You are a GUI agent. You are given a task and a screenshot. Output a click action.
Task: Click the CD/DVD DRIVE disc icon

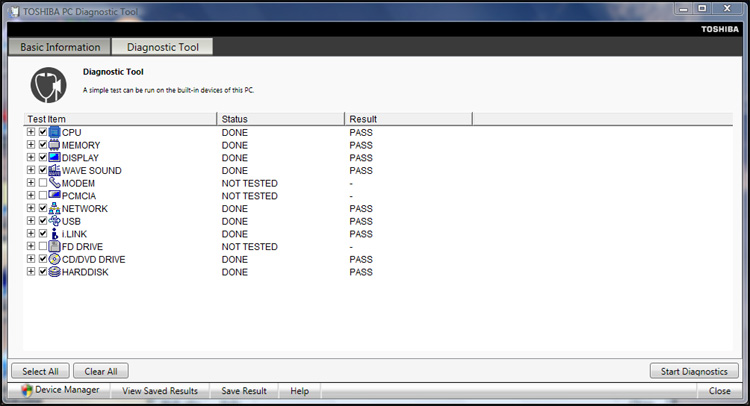[55, 259]
